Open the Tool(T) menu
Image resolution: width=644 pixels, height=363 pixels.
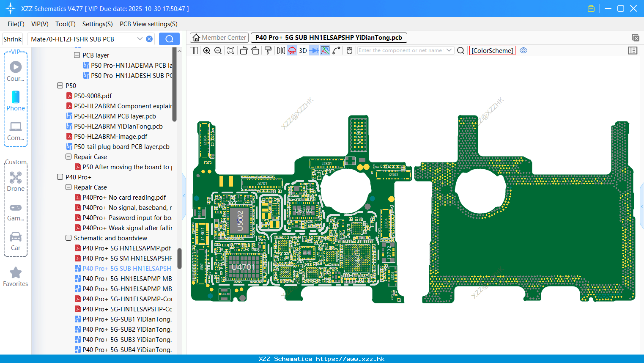pyautogui.click(x=66, y=24)
